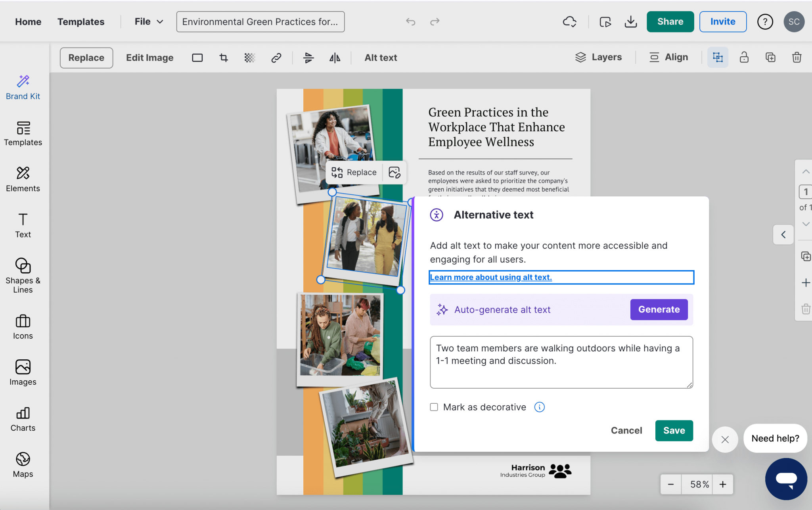Open the link attachment icon
This screenshot has width=812, height=510.
[276, 58]
